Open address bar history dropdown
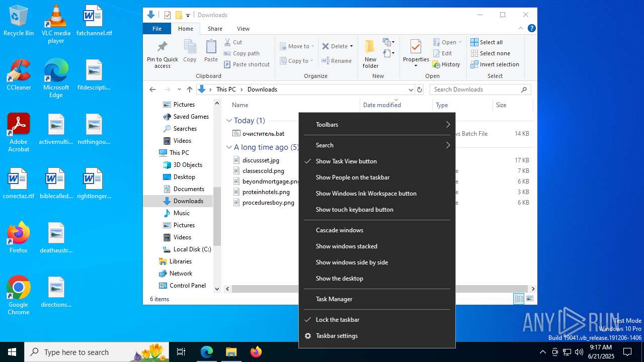The image size is (644, 362). coord(411,89)
